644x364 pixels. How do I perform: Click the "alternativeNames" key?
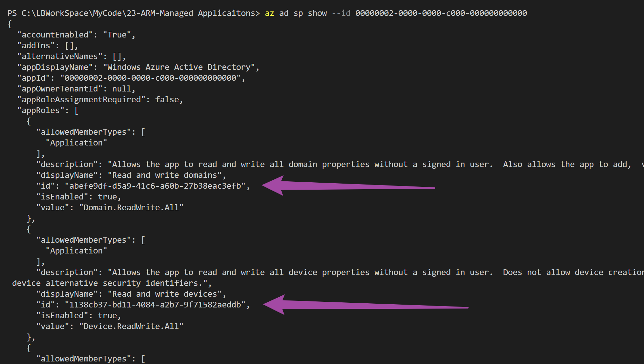tap(60, 57)
